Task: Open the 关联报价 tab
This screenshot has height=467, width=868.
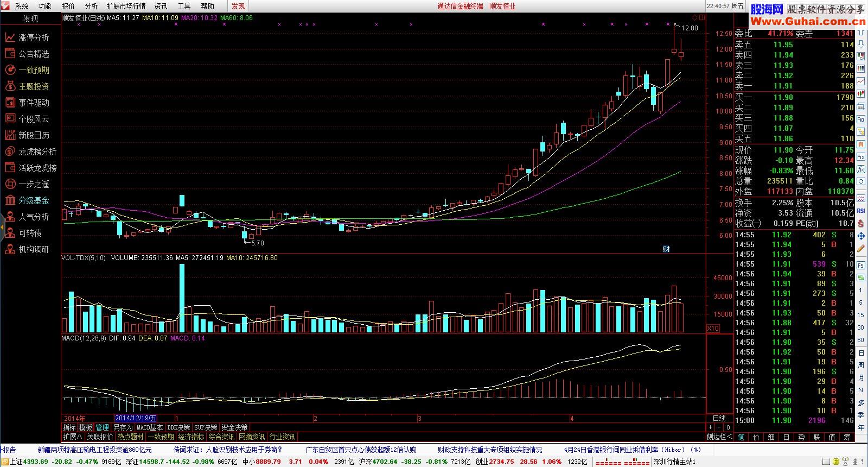Action: [100, 437]
